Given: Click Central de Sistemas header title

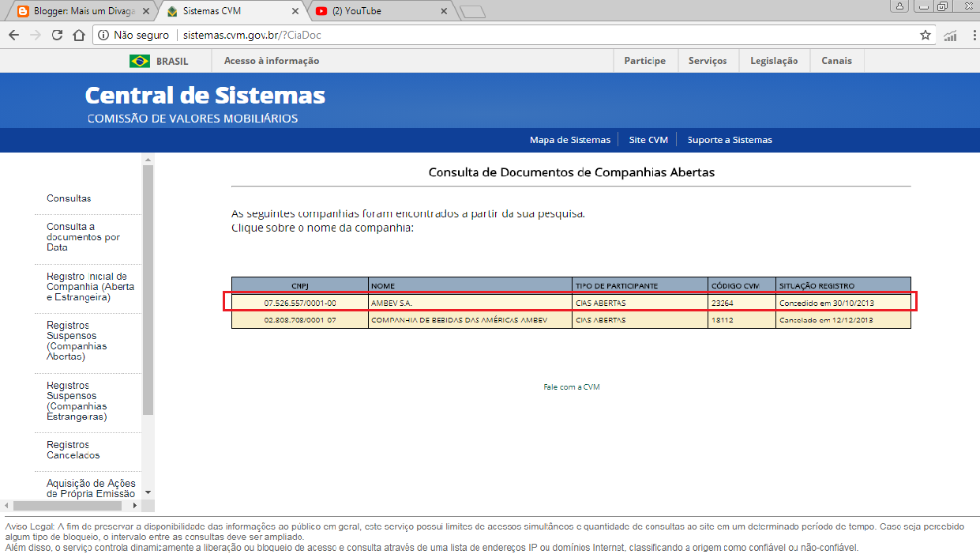Looking at the screenshot, I should click(205, 96).
